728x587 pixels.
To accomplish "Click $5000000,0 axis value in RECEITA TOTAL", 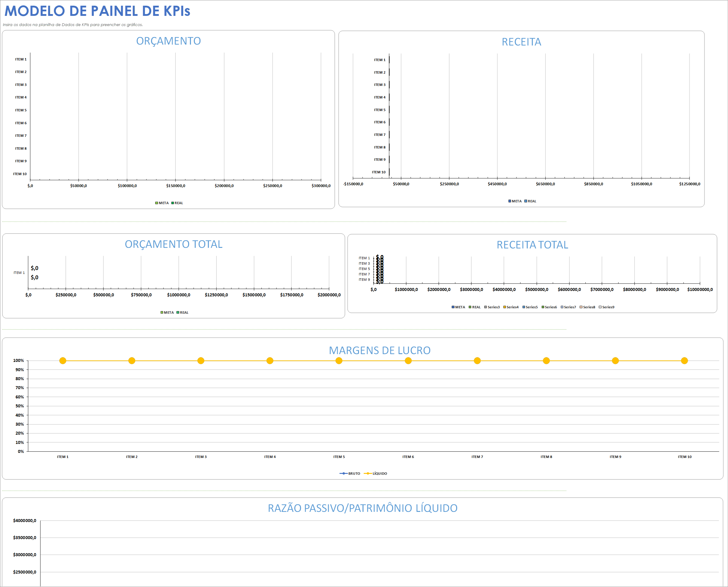I will point(537,289).
